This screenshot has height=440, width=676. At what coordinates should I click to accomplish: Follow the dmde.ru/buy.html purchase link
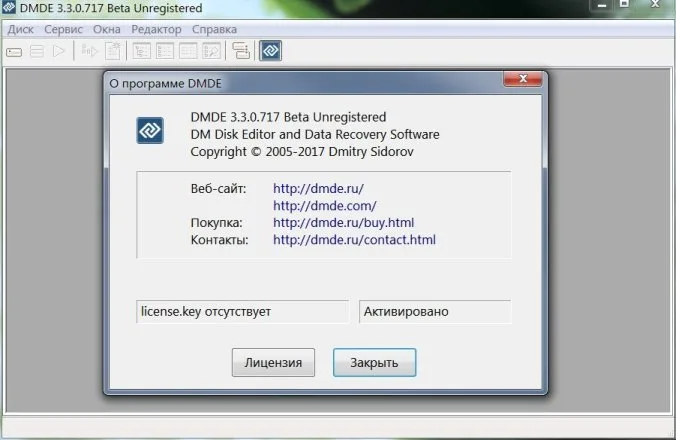pos(343,222)
